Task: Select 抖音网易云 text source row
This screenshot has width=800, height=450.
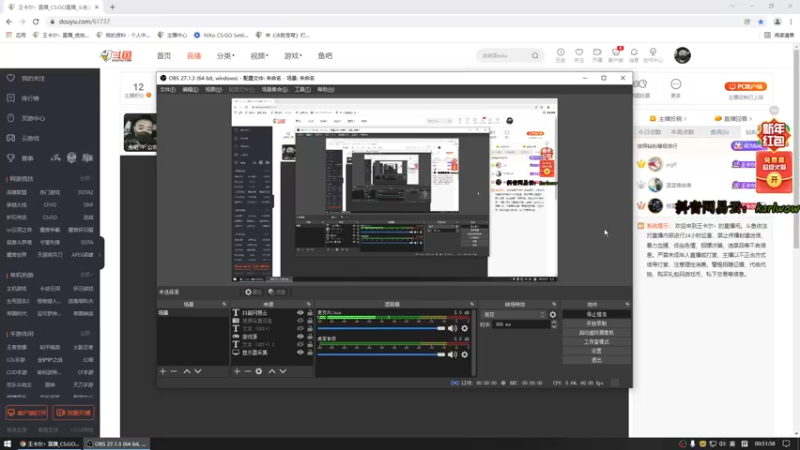Action: [x=272, y=313]
